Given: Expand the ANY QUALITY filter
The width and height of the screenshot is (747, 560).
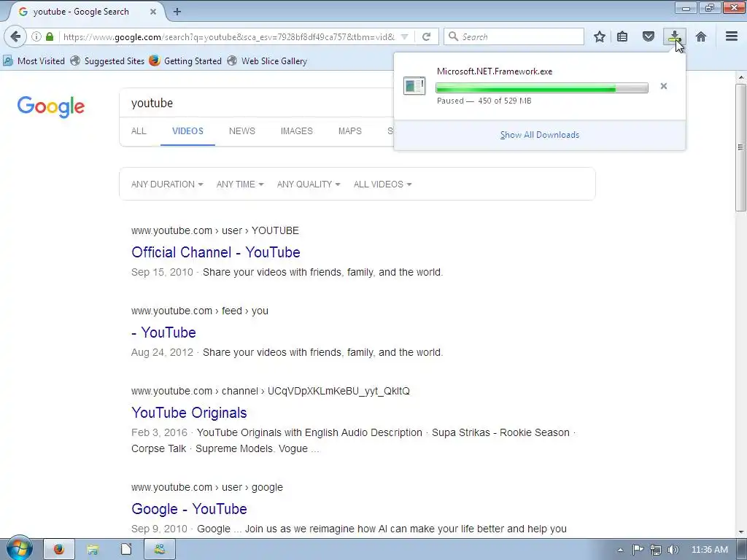Looking at the screenshot, I should pyautogui.click(x=309, y=184).
